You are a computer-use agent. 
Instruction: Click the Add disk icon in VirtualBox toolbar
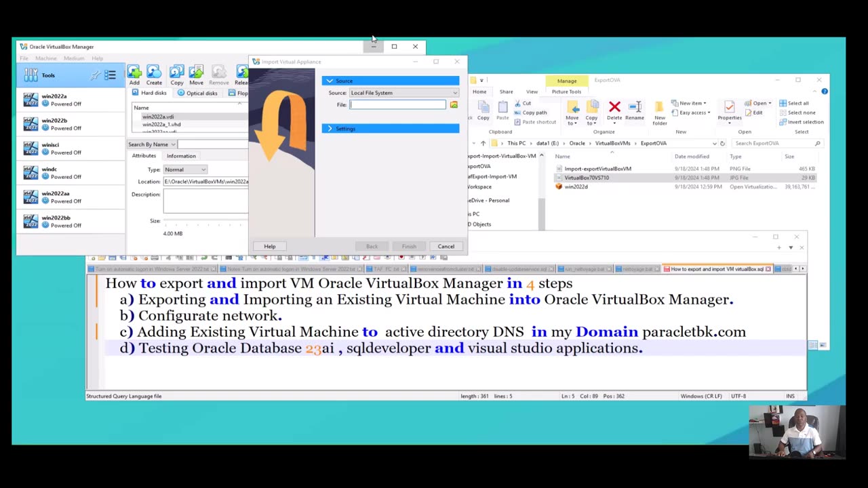(x=134, y=72)
